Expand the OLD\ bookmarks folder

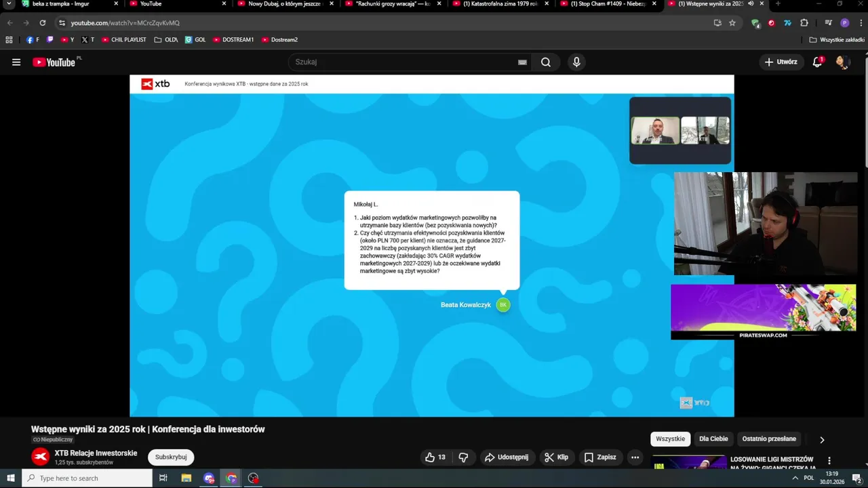coord(166,40)
